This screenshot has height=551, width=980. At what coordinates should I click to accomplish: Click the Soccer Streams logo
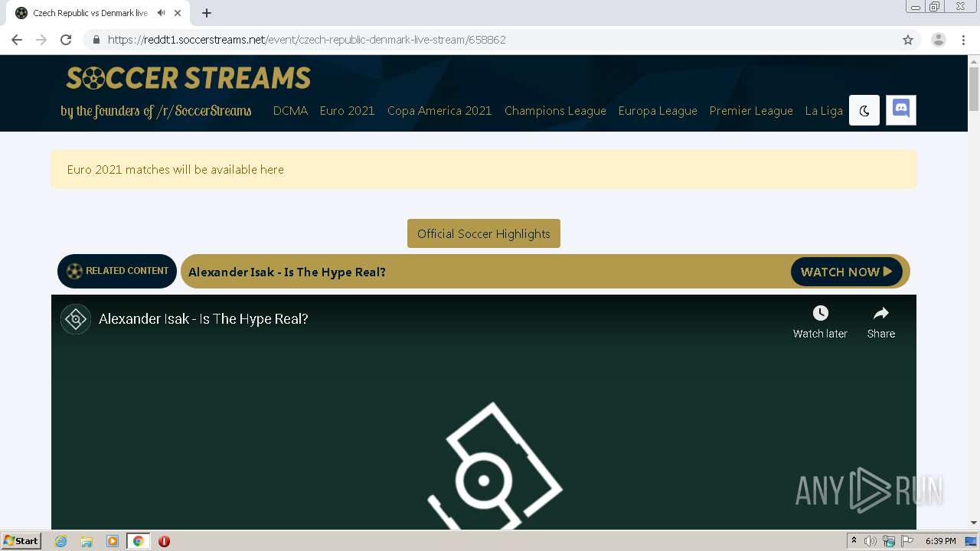pos(188,78)
